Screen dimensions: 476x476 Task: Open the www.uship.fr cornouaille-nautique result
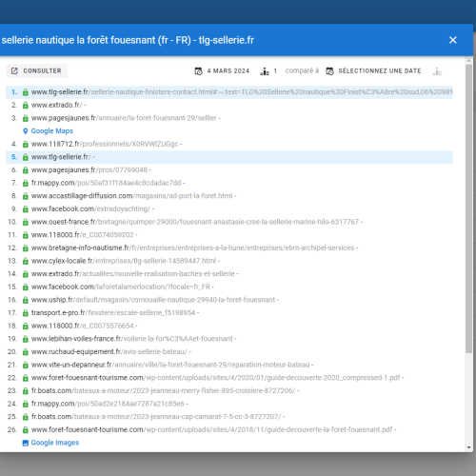coord(153,300)
